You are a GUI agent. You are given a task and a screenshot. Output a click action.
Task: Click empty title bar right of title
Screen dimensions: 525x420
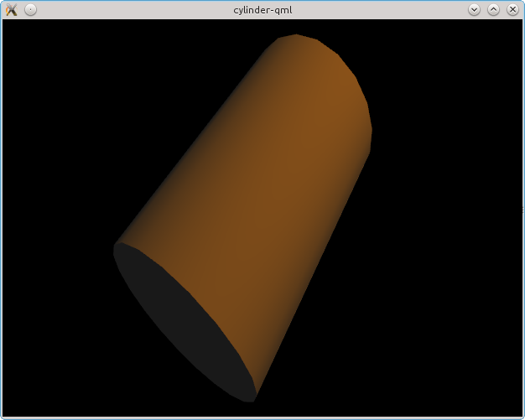(x=386, y=9)
